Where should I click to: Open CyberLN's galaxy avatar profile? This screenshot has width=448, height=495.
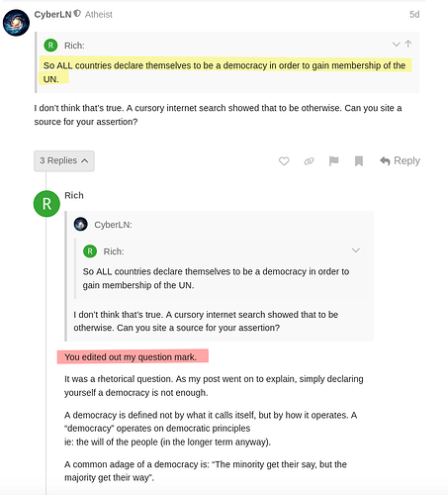[16, 23]
